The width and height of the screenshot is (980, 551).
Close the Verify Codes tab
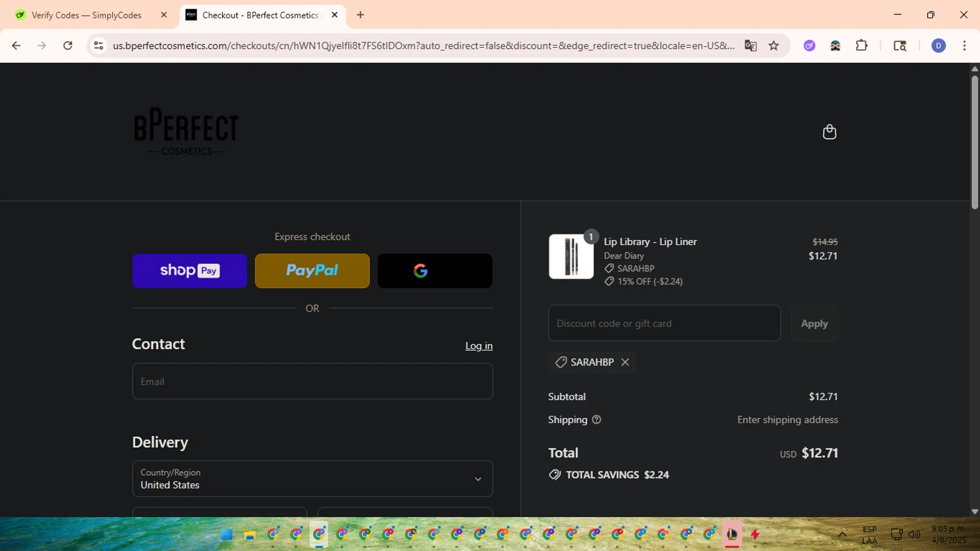click(164, 15)
